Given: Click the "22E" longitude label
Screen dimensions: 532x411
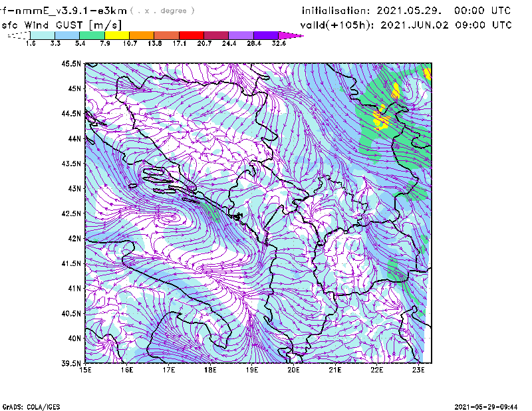Looking at the screenshot, I should [376, 370].
